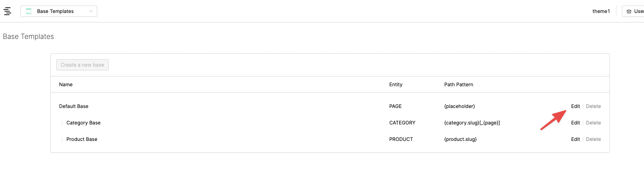Edit the Default Base template
644x176 pixels.
575,106
